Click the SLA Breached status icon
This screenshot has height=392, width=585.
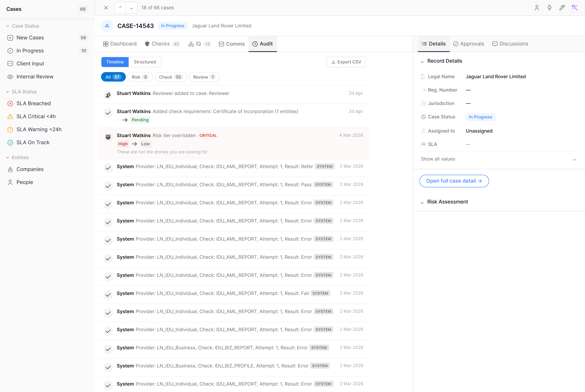(10, 103)
